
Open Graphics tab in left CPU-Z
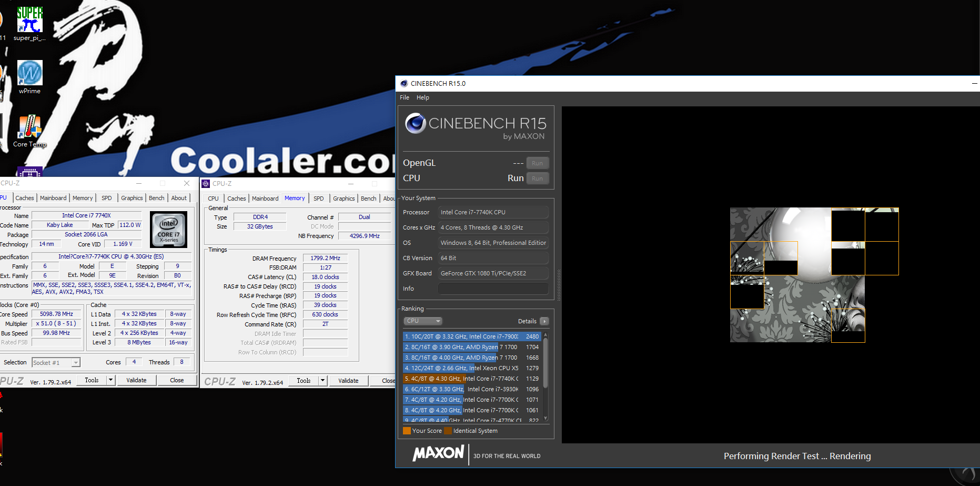[x=132, y=198]
